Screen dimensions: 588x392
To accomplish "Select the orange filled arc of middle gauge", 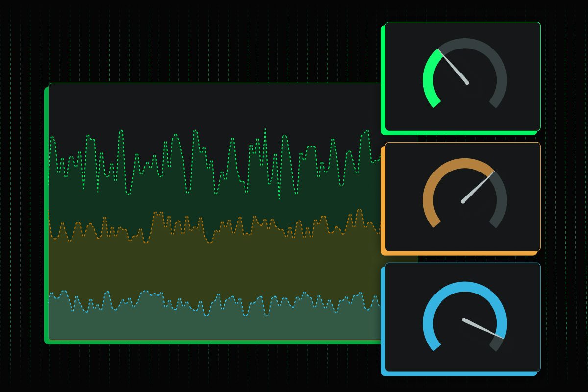I will (x=441, y=172).
